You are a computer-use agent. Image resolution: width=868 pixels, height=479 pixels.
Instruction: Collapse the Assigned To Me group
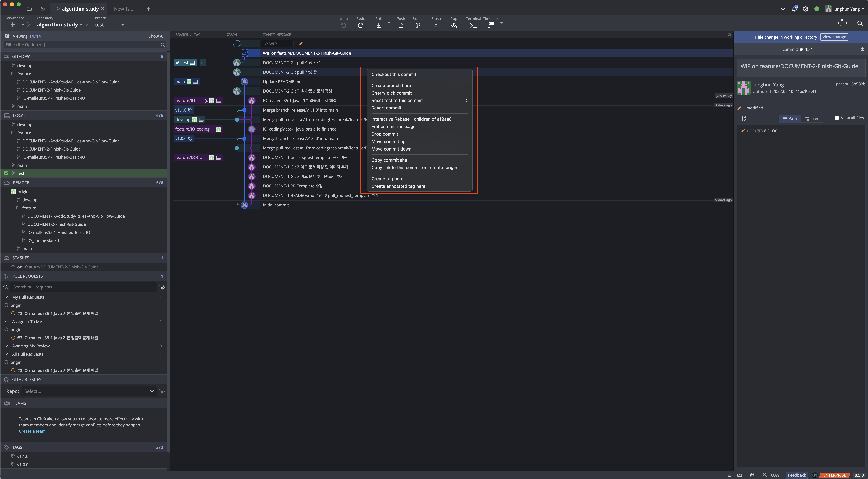(6, 322)
